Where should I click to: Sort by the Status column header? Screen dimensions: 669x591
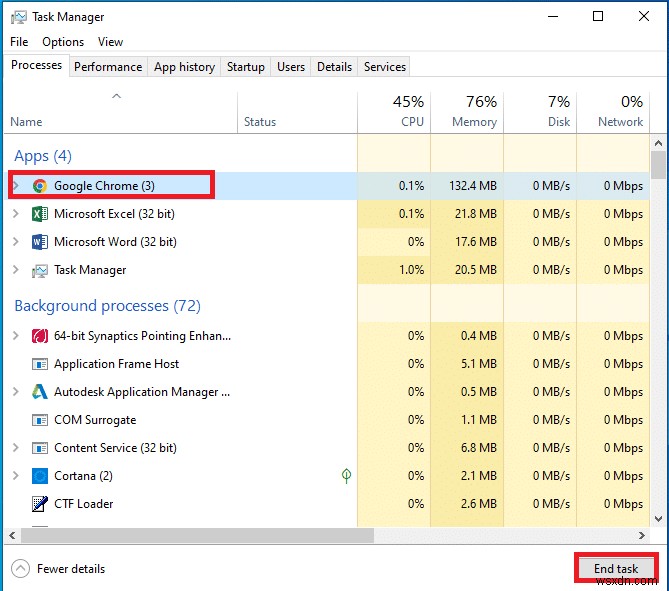(297, 112)
